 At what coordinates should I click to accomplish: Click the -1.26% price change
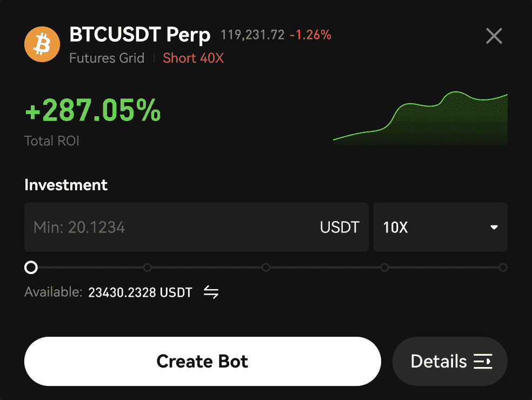click(310, 35)
